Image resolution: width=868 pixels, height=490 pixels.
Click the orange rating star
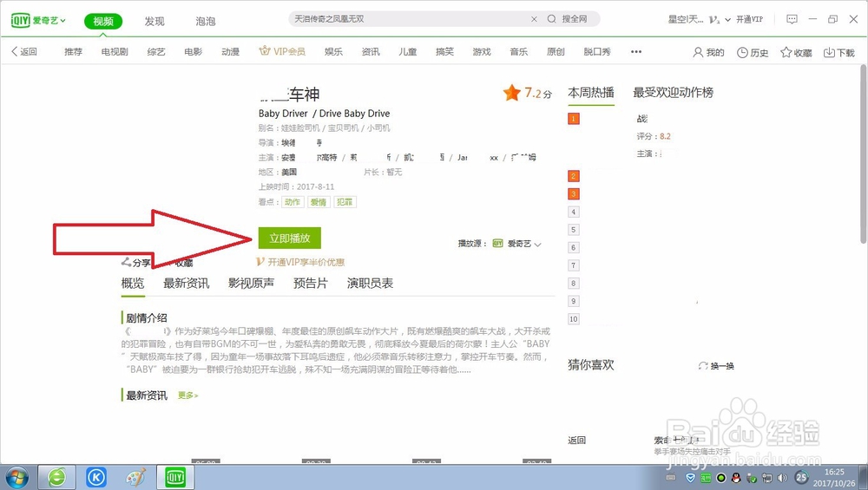pos(511,92)
